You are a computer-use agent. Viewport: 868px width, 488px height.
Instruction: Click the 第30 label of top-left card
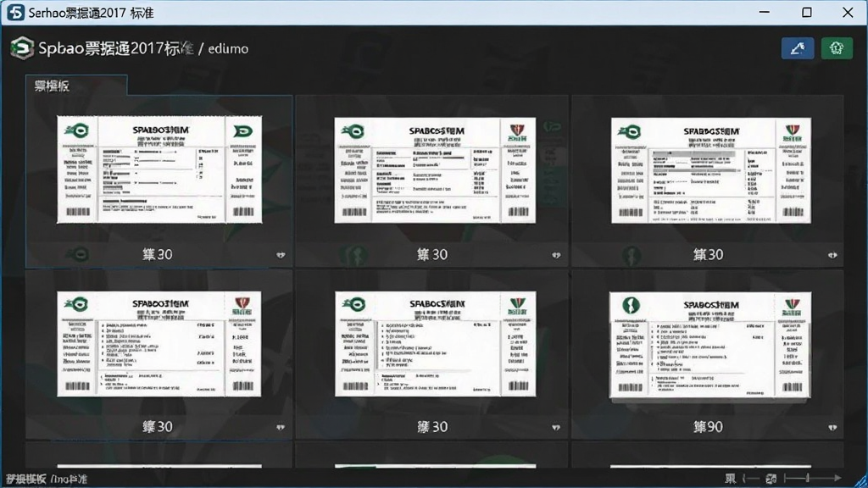click(x=157, y=254)
